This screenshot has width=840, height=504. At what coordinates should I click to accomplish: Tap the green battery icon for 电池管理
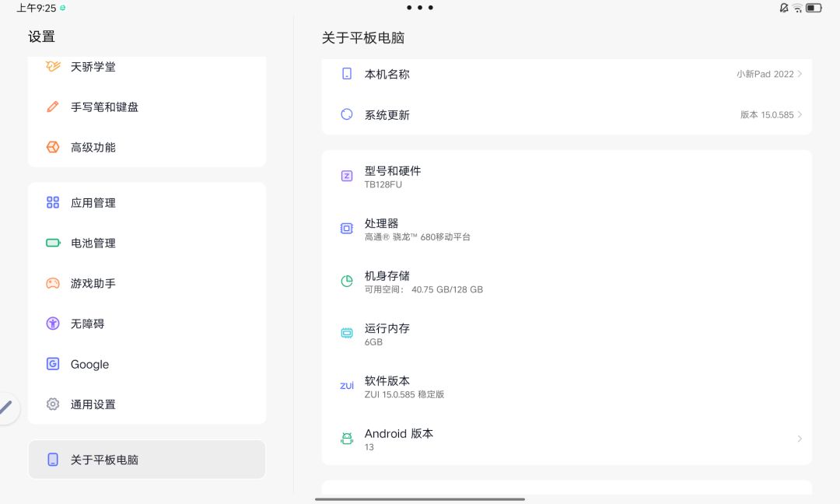click(53, 243)
